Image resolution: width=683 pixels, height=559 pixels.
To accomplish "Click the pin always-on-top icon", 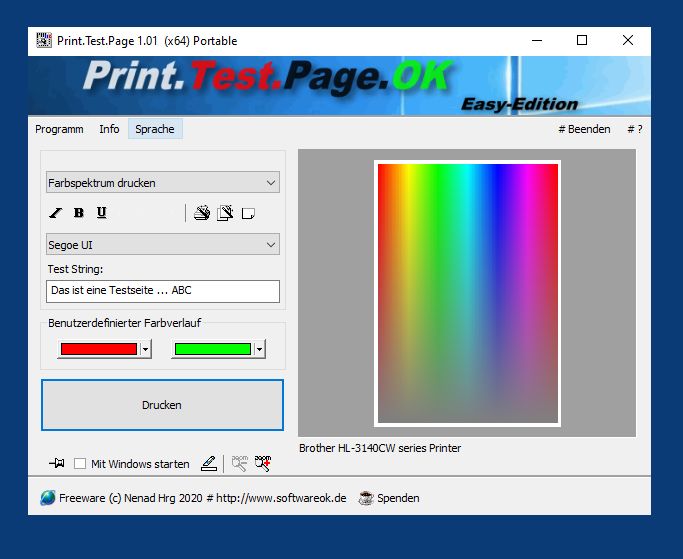I will [x=57, y=463].
